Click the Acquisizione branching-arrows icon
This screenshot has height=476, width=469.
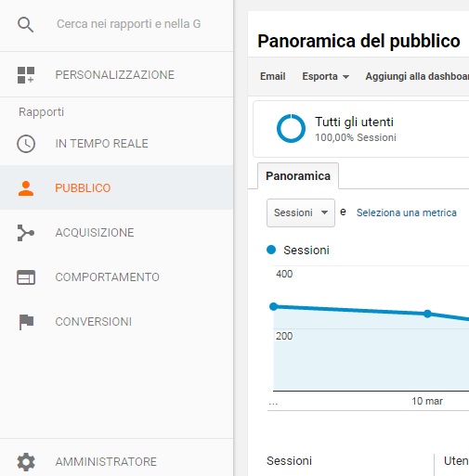[26, 233]
